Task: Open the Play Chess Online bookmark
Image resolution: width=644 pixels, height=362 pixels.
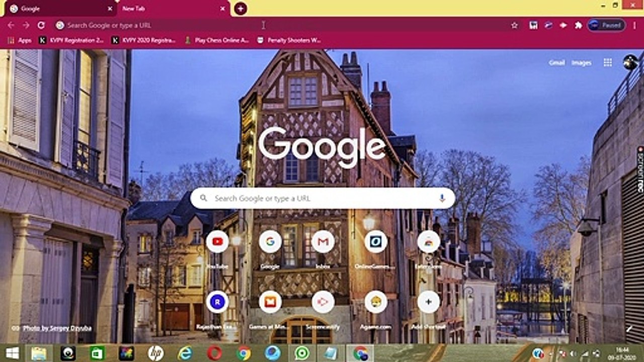Action: [x=217, y=40]
